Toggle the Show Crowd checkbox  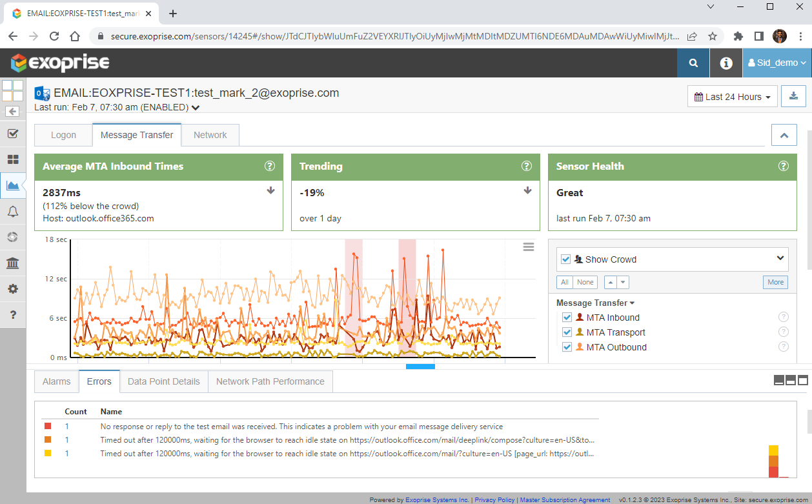click(x=566, y=259)
